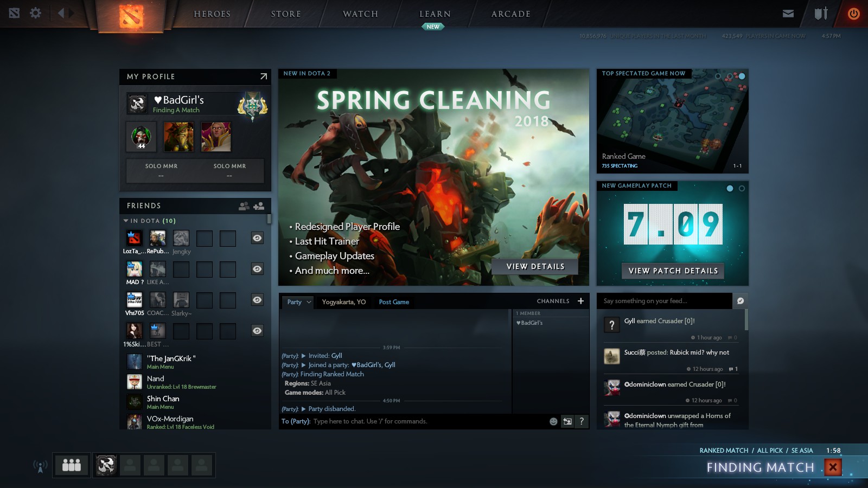
Task: Open the Arcade tab
Action: click(x=511, y=14)
